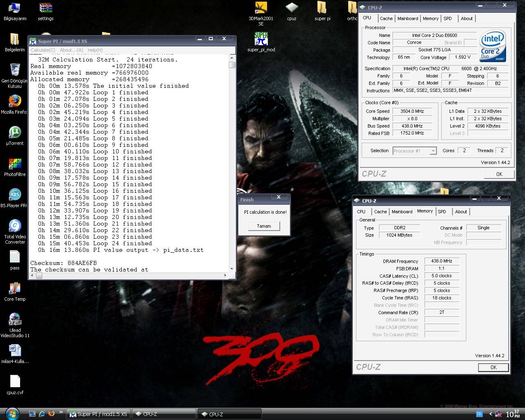Screen dimensions: 525x420
Task: Click Super PI horizontal scrollbar thumb
Action: 39,276
